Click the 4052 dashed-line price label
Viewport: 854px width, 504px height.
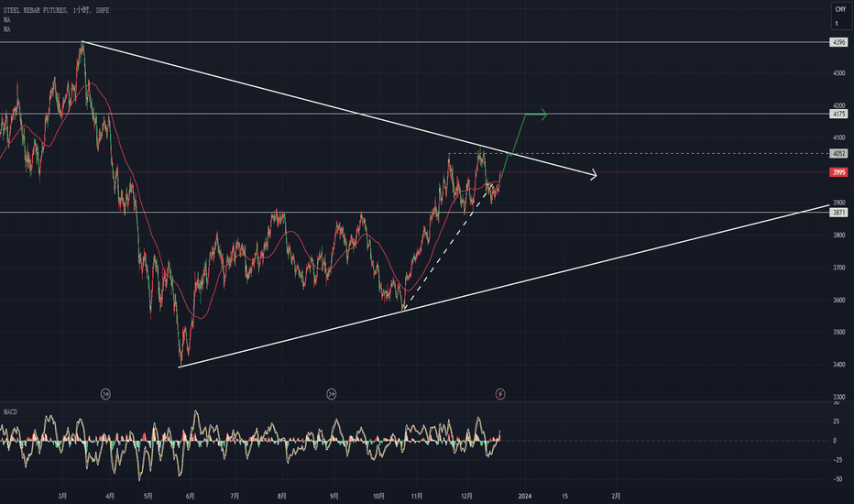(x=838, y=154)
